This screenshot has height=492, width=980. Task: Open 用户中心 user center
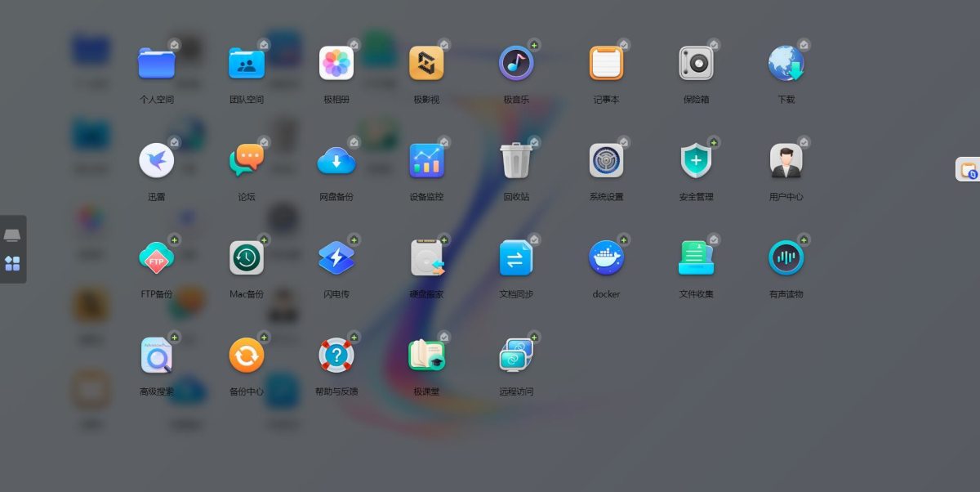point(786,160)
